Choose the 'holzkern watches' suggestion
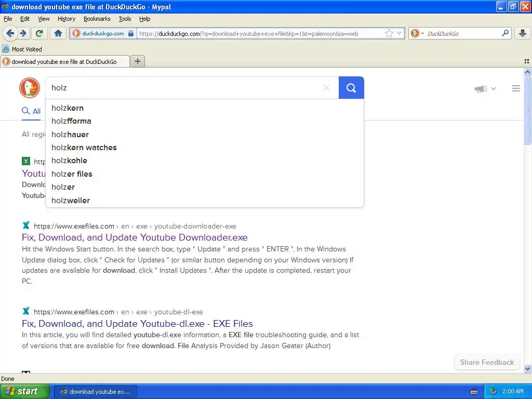532x399 pixels. click(x=205, y=148)
